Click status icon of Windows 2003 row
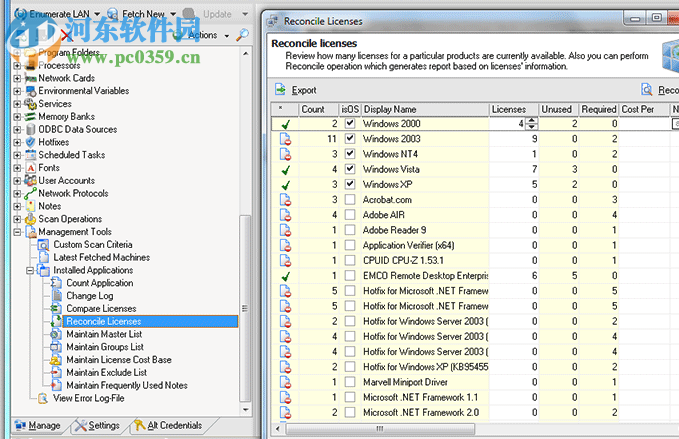The width and height of the screenshot is (679, 439). click(x=285, y=139)
